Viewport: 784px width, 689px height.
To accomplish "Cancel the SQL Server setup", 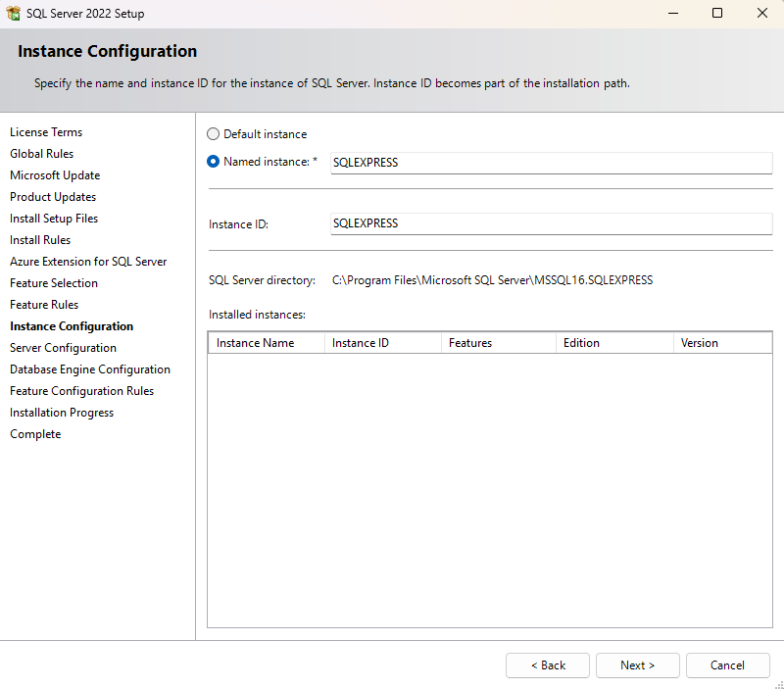I will click(x=727, y=665).
